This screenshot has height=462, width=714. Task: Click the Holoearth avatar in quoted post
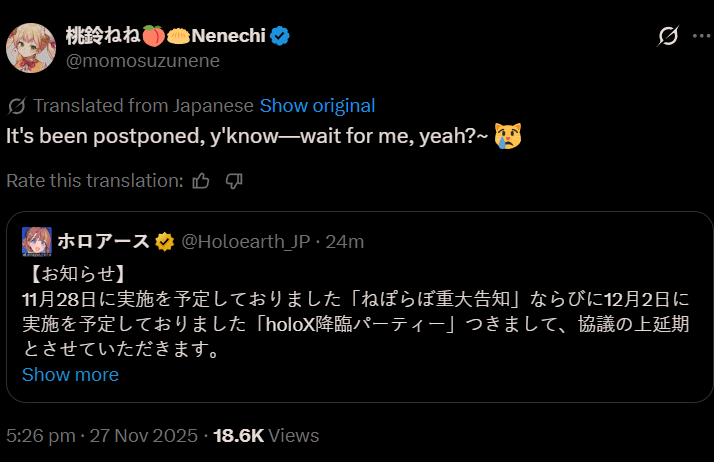click(x=37, y=241)
